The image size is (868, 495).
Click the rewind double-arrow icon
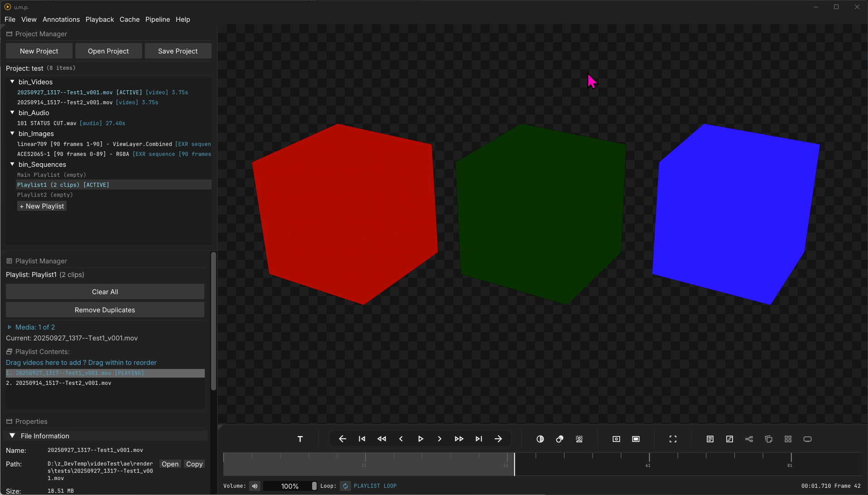tap(381, 439)
